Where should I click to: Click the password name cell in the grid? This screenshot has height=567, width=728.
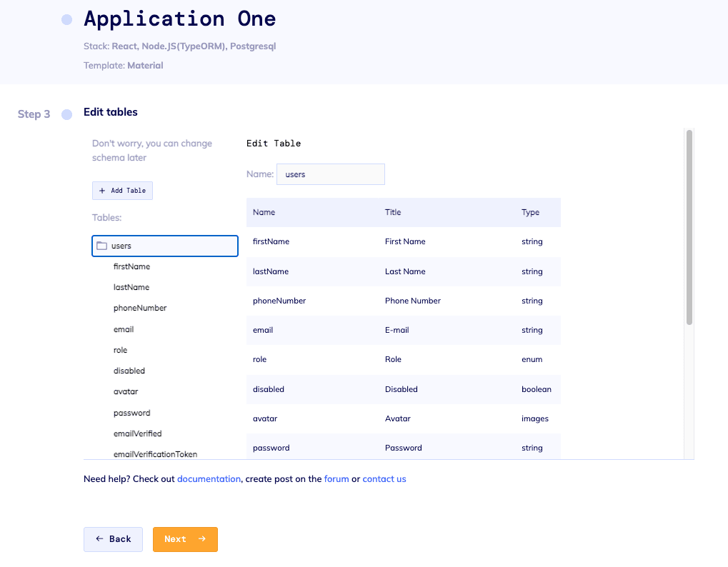click(271, 448)
